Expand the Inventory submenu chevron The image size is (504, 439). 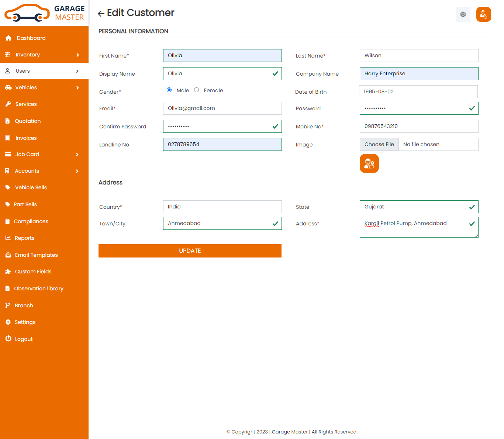coord(77,55)
